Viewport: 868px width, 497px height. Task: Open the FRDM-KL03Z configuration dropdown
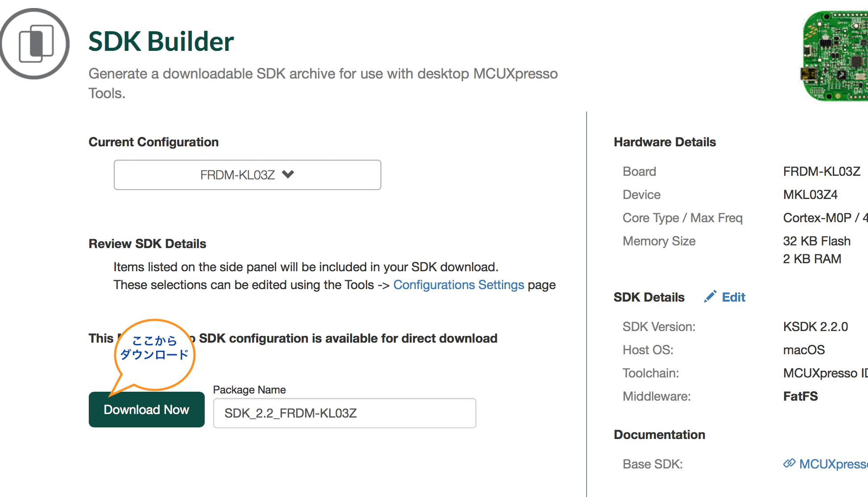(248, 175)
